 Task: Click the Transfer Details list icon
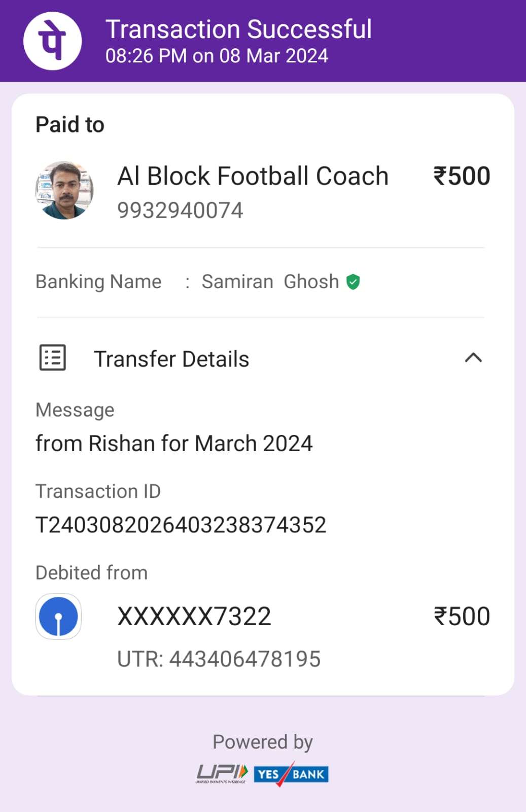53,358
